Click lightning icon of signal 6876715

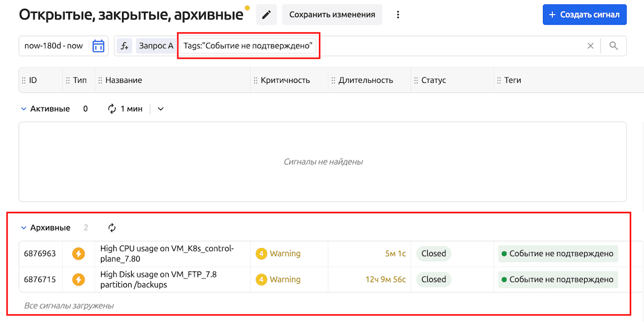tap(78, 280)
